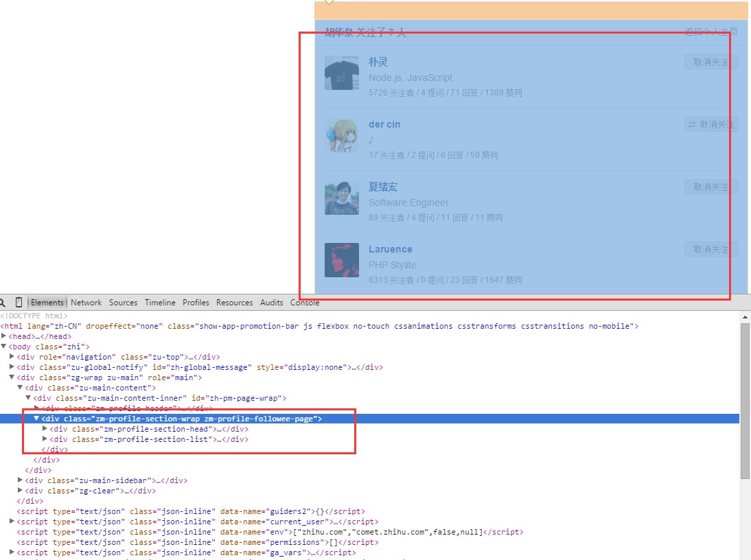Expand the zu-top navigation div
This screenshot has height=560, width=751.
pos(12,357)
